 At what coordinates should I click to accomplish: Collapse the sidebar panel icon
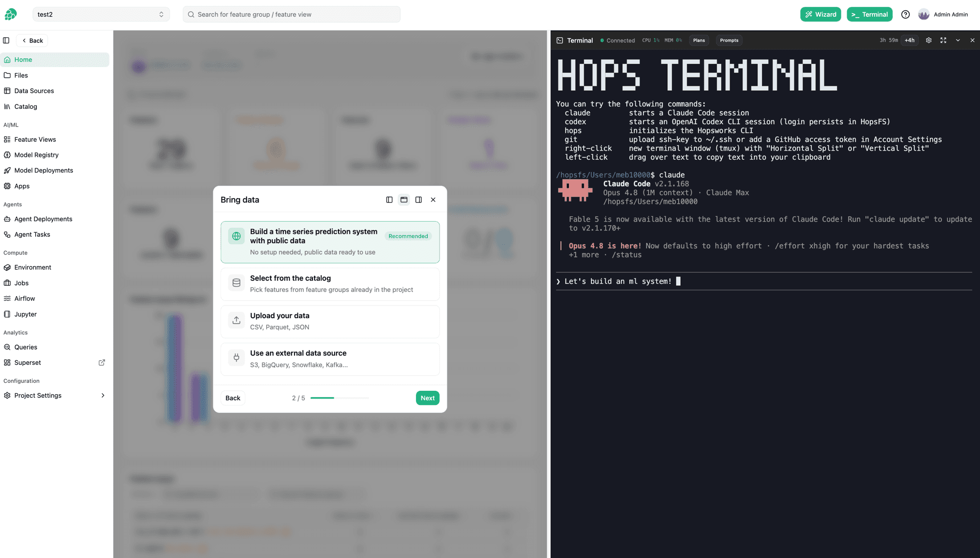(x=6, y=40)
